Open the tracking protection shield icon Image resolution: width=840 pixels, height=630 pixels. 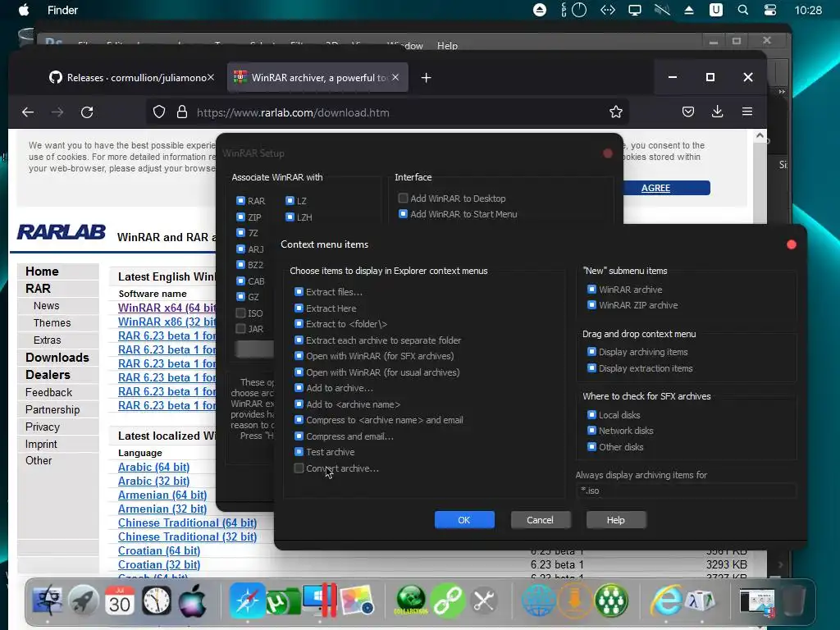click(159, 112)
